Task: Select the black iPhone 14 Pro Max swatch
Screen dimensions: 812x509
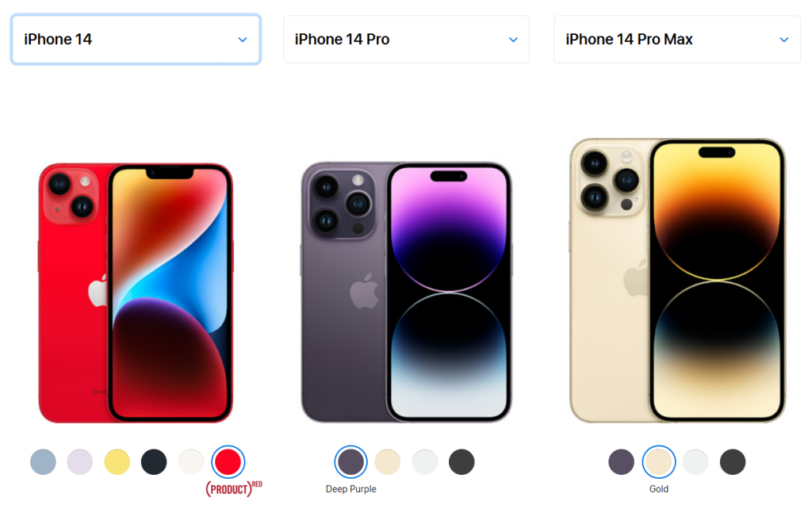Action: 733,461
